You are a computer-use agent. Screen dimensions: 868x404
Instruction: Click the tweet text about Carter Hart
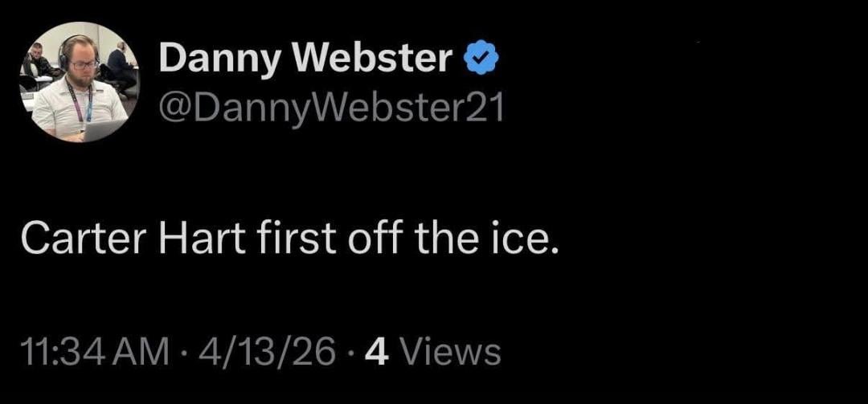pos(288,240)
